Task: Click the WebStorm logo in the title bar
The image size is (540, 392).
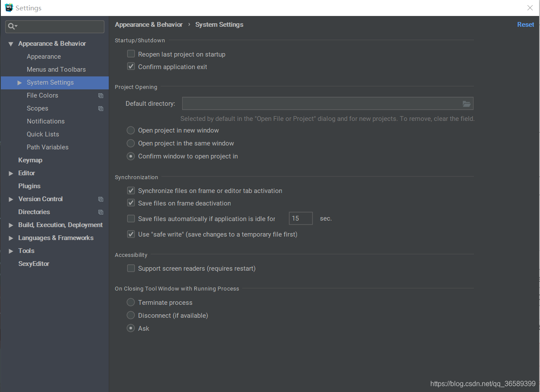Action: tap(9, 7)
